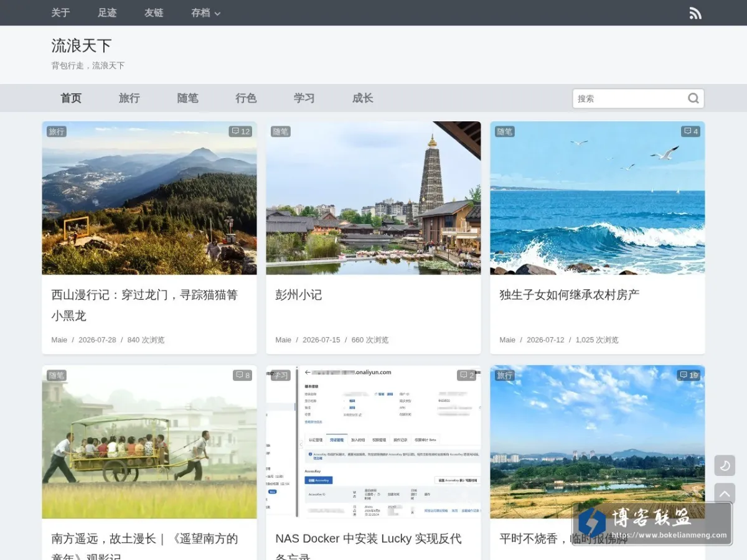Click author Maie on 彭州小记 post
The width and height of the screenshot is (747, 560).
pyautogui.click(x=283, y=340)
